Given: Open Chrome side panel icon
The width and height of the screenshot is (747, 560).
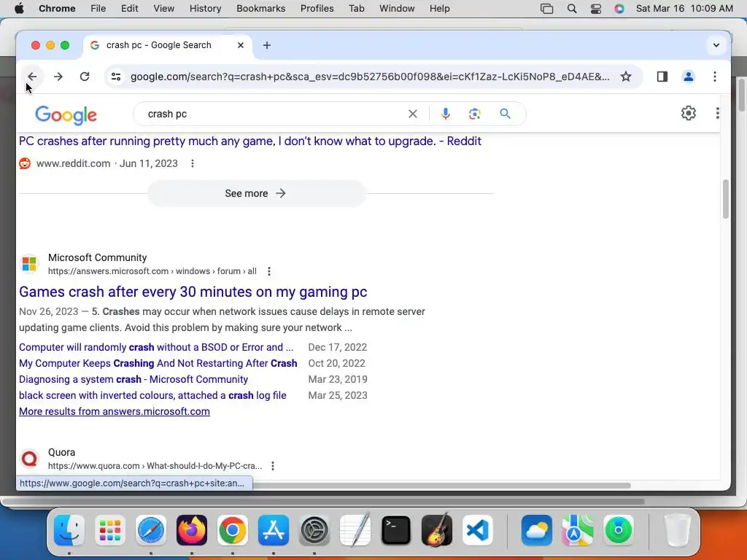Looking at the screenshot, I should [662, 77].
